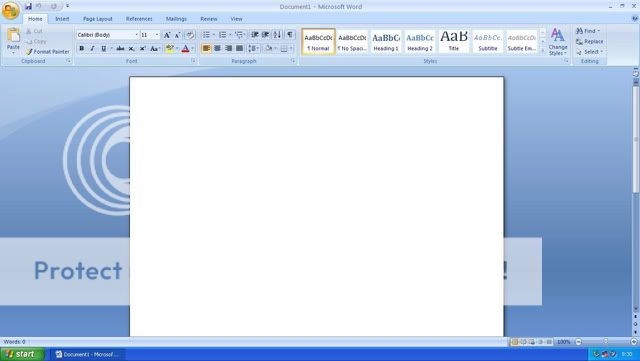The height and width of the screenshot is (361, 640).
Task: Toggle Bold formatting
Action: click(x=82, y=49)
